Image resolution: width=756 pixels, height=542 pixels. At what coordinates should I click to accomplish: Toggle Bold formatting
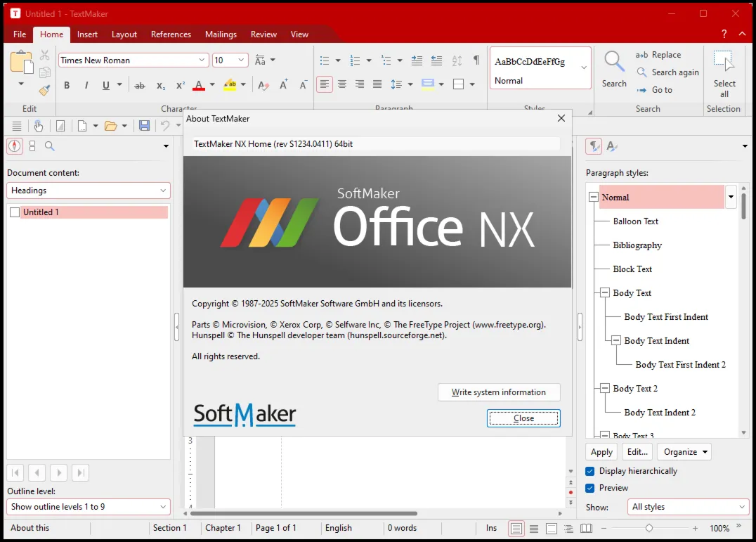tap(67, 85)
